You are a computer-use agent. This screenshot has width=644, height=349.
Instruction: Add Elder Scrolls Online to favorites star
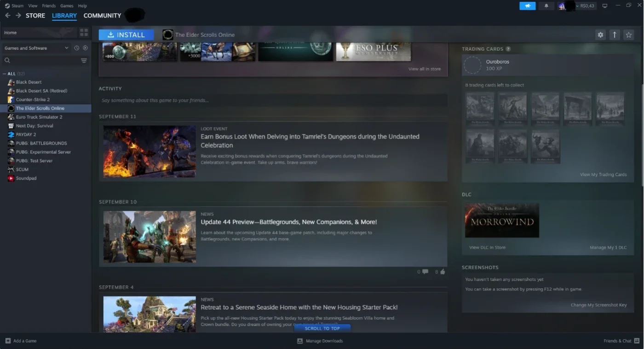[x=629, y=35]
